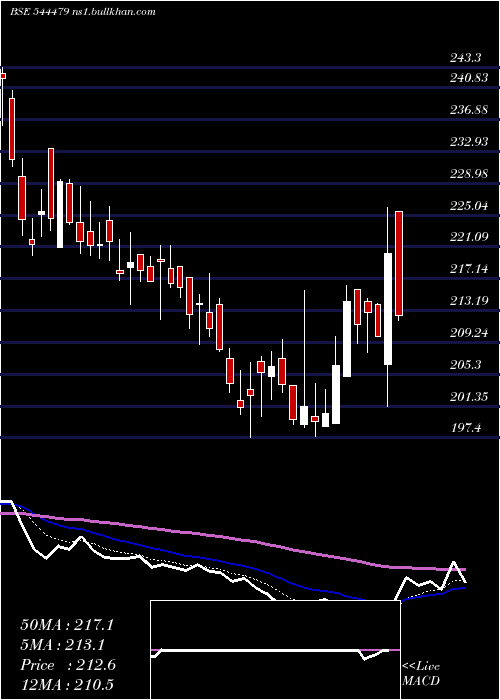Click the 236.88 price level label
Viewport: 500px width, 700px height.
click(x=468, y=109)
